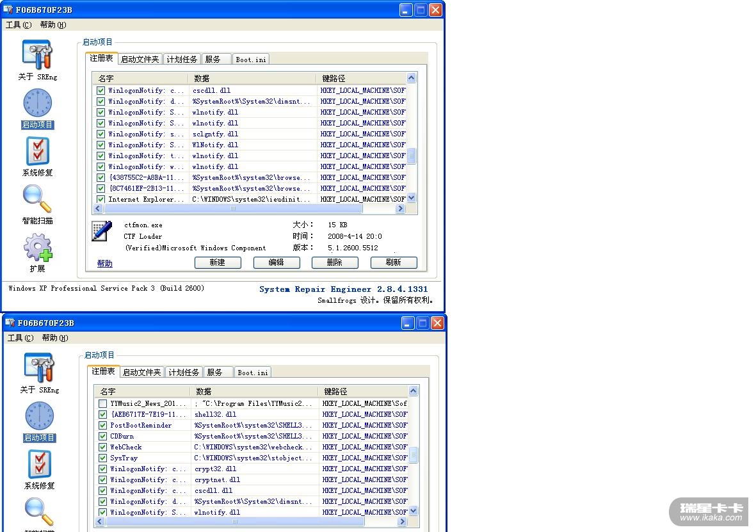This screenshot has width=756, height=532.
Task: Open 工具 menu in top window
Action: [x=19, y=24]
